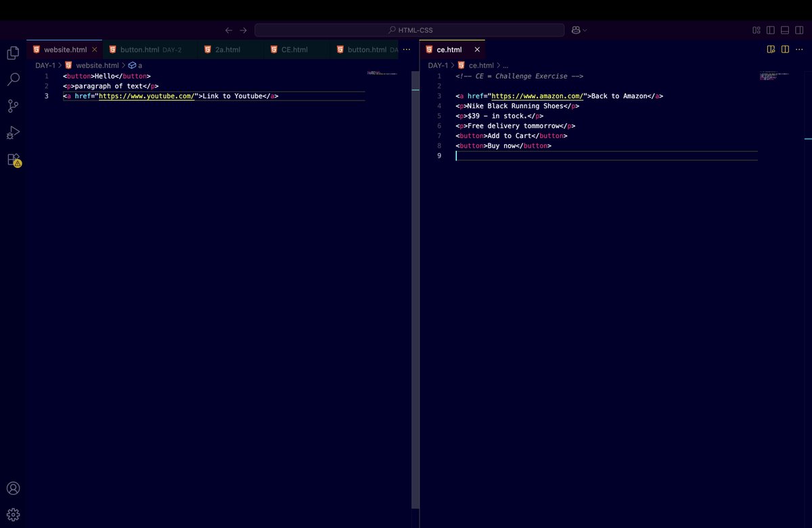The width and height of the screenshot is (812, 528).
Task: Click the Customize Layout icon
Action: (757, 30)
